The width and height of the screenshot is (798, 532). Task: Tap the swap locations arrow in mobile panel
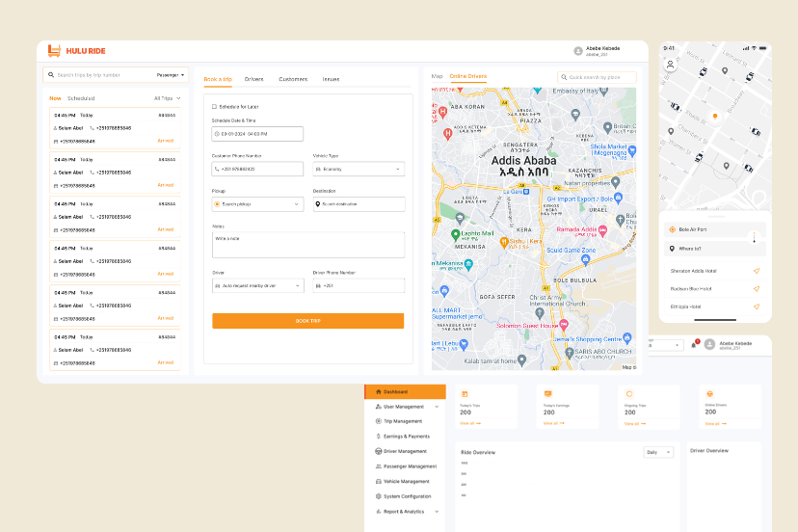pos(755,238)
